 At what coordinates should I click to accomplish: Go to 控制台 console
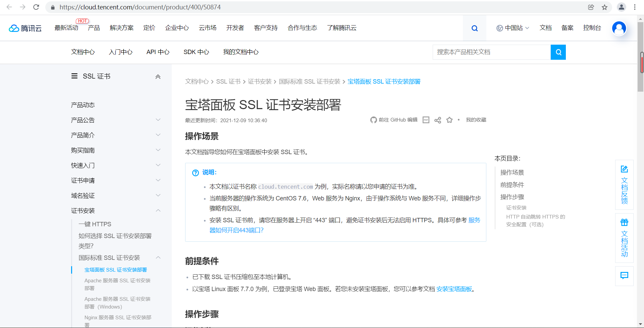tap(592, 28)
